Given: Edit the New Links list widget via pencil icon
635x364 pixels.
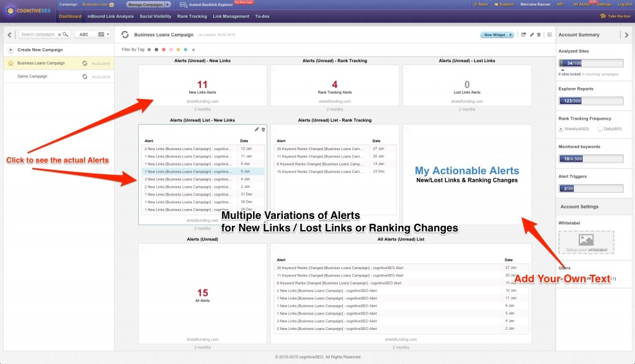Looking at the screenshot, I should (257, 129).
